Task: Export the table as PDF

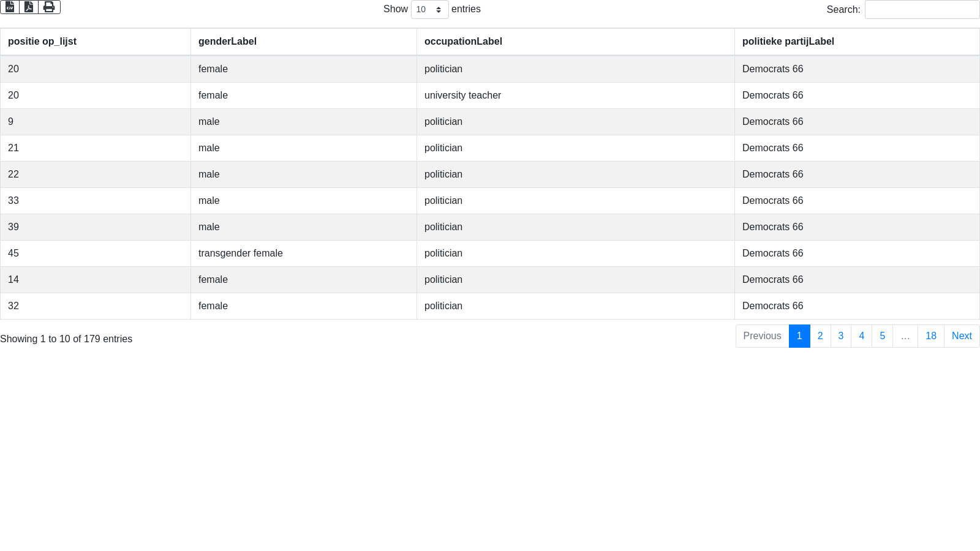Action: pos(29,7)
